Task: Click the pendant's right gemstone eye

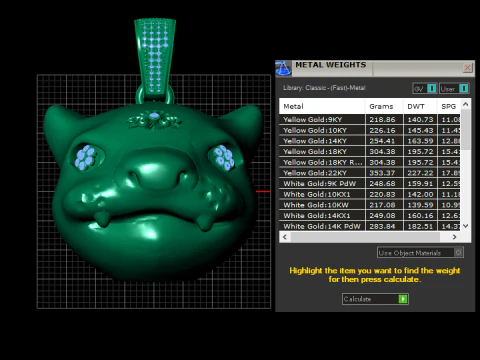Action: (x=224, y=157)
